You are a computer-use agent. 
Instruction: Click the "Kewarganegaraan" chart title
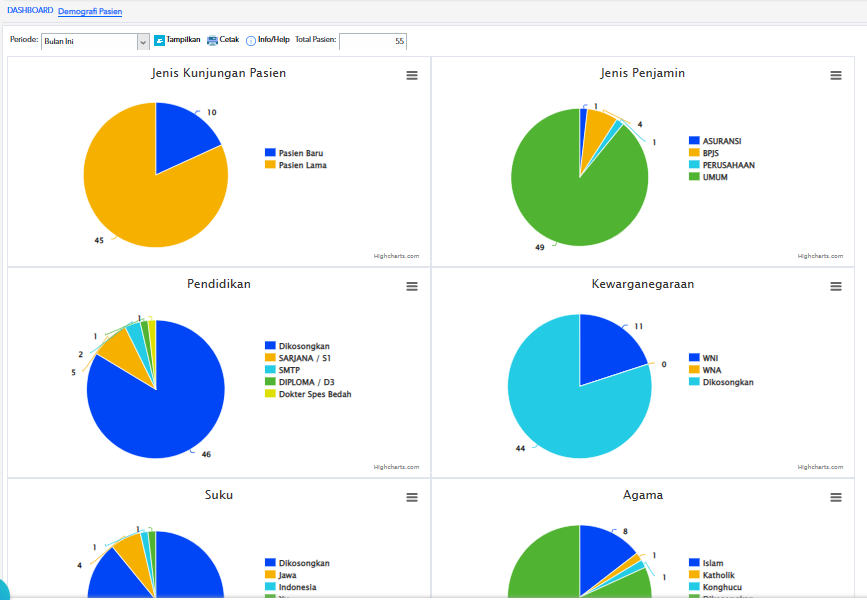[x=643, y=284]
